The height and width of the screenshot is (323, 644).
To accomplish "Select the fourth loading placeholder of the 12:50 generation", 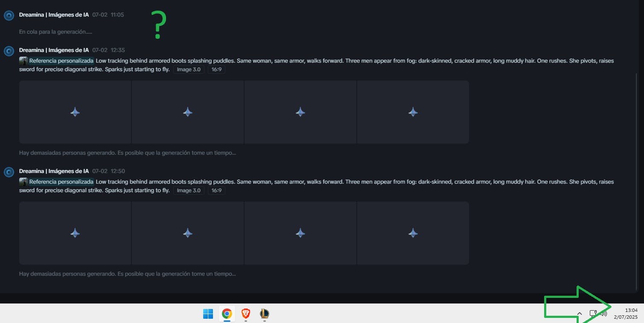I will 413,233.
